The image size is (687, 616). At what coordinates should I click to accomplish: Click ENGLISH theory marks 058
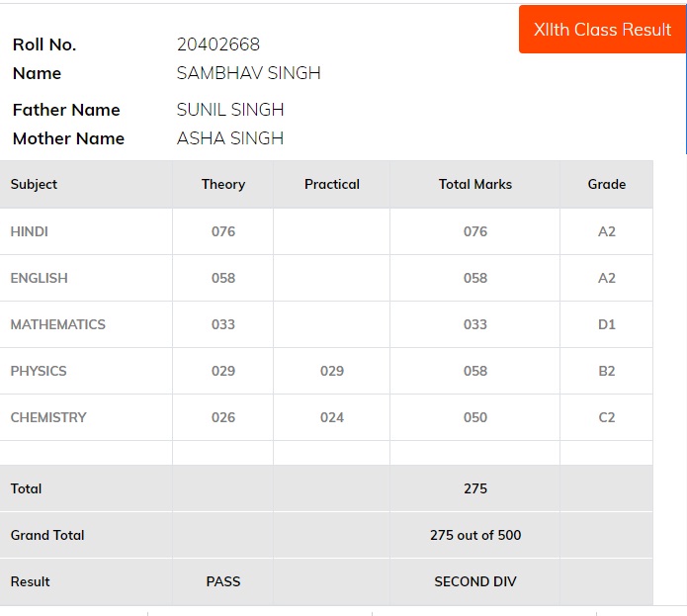click(223, 278)
